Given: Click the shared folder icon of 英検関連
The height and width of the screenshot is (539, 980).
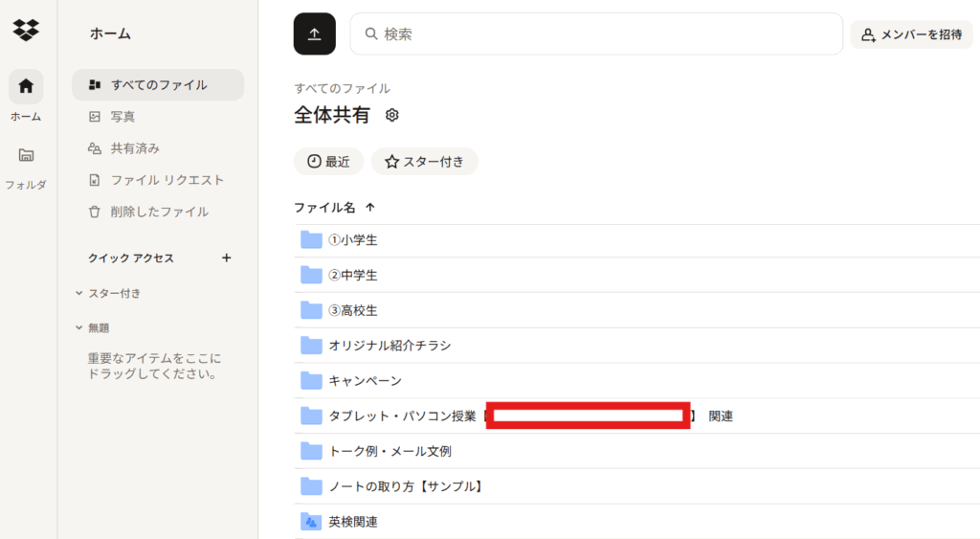Looking at the screenshot, I should click(311, 522).
